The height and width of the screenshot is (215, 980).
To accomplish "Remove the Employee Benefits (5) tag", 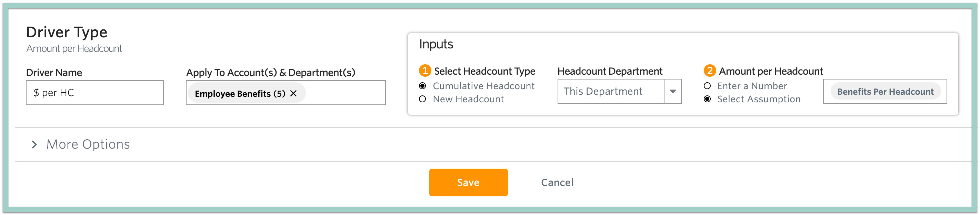I will coord(293,93).
